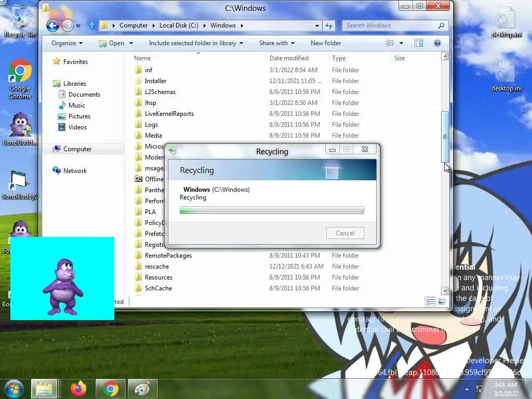This screenshot has width=532, height=399.
Task: Switch to large icons view in status corner
Action: pos(442,301)
